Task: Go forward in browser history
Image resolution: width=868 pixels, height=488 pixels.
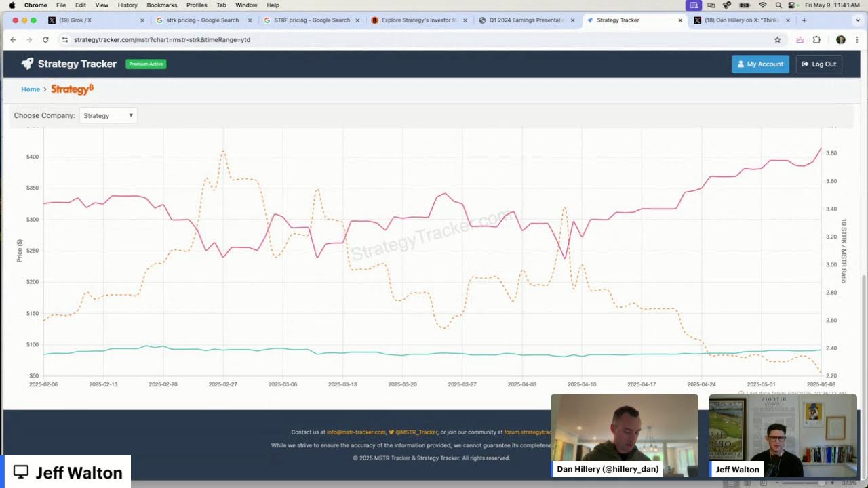Action: click(x=29, y=40)
